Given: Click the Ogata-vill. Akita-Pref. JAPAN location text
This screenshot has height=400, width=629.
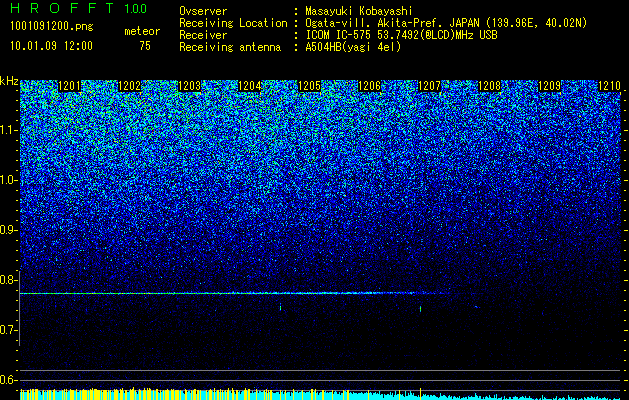Looking at the screenshot, I should pos(446,23).
